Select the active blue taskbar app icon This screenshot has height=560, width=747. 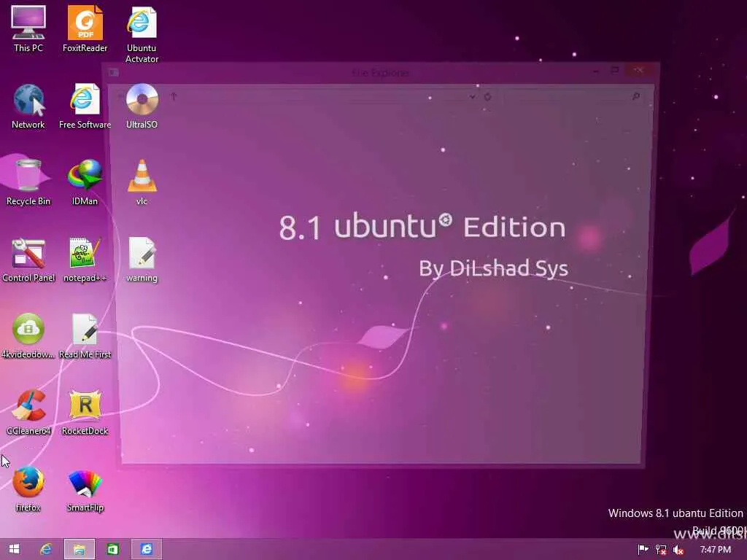click(x=147, y=549)
